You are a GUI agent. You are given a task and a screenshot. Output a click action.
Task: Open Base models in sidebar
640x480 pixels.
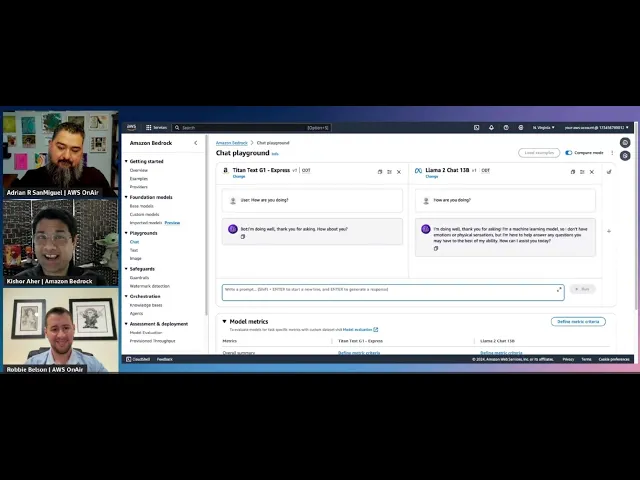click(142, 206)
